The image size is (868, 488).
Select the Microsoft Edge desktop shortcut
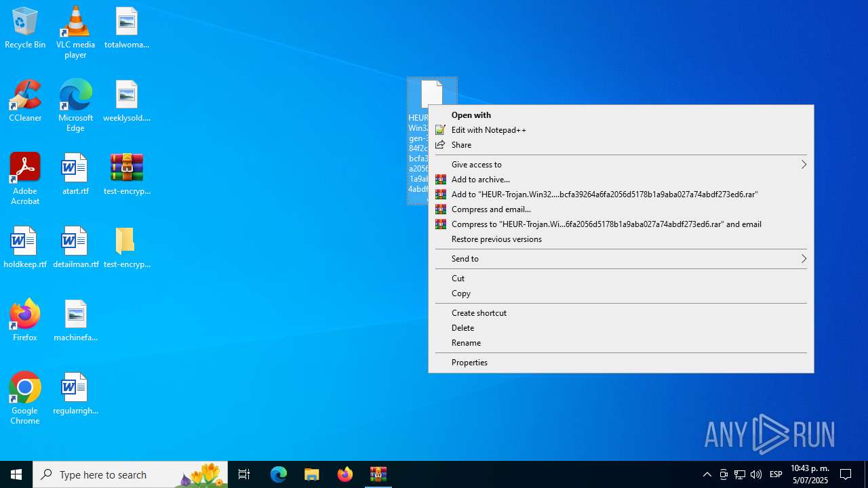click(x=75, y=106)
